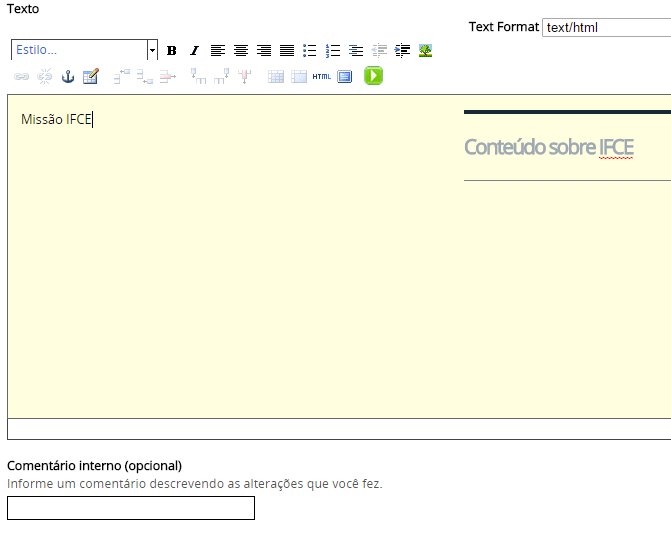Click the delete row icon

click(x=168, y=77)
